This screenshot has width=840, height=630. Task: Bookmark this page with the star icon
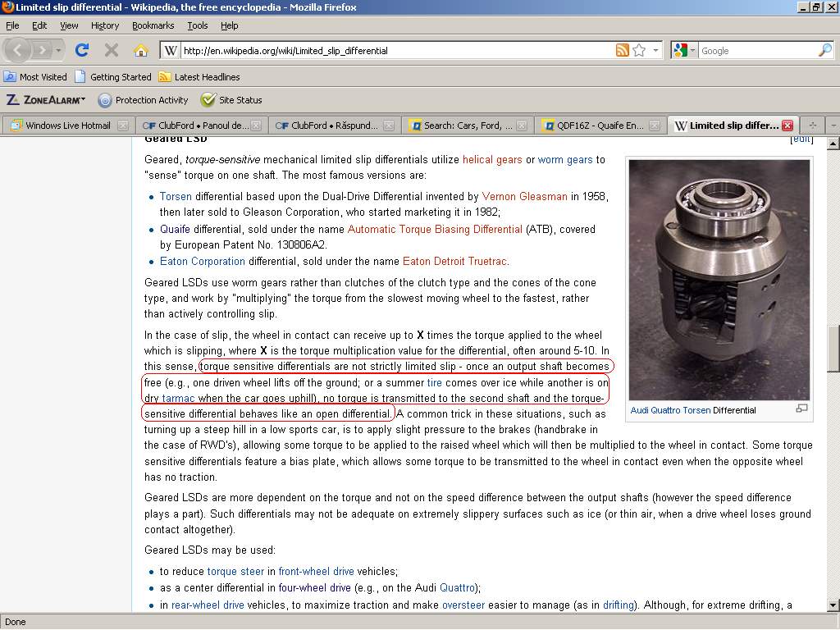639,50
